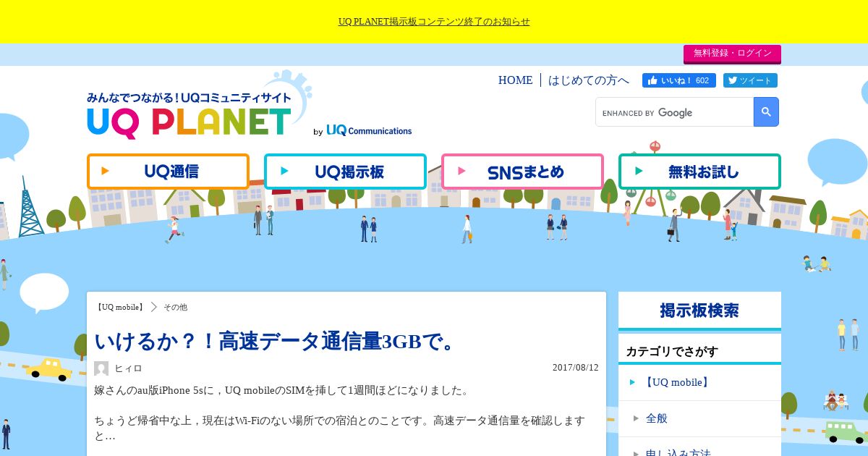Image resolution: width=868 pixels, height=456 pixels.
Task: Click the その他 breadcrumb
Action: click(x=175, y=307)
